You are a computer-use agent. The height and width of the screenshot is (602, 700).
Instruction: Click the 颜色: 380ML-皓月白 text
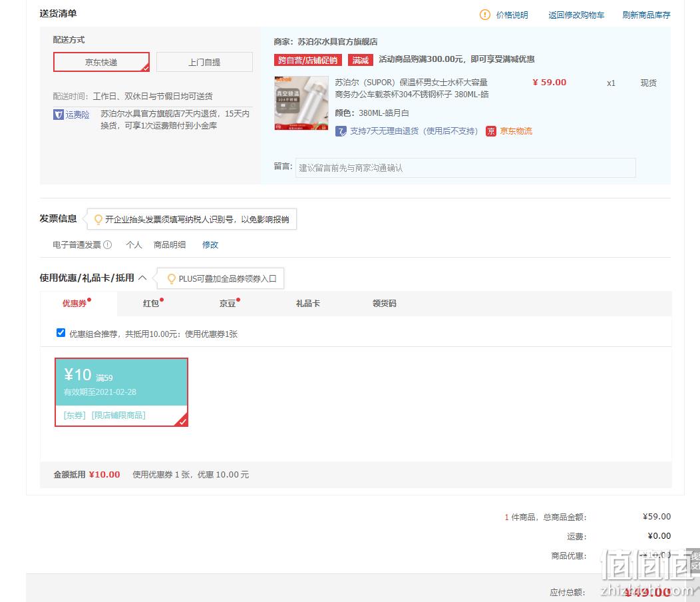[x=372, y=113]
